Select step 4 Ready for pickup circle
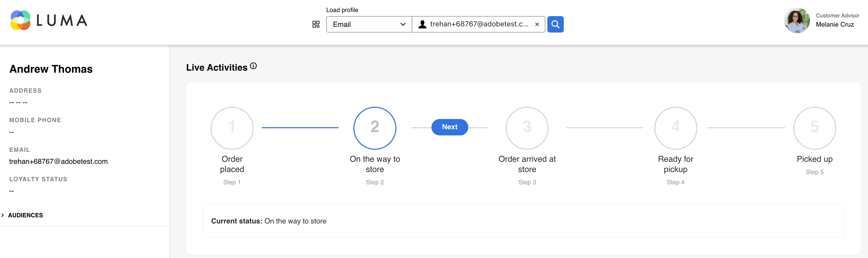The width and height of the screenshot is (868, 258). pos(675,128)
